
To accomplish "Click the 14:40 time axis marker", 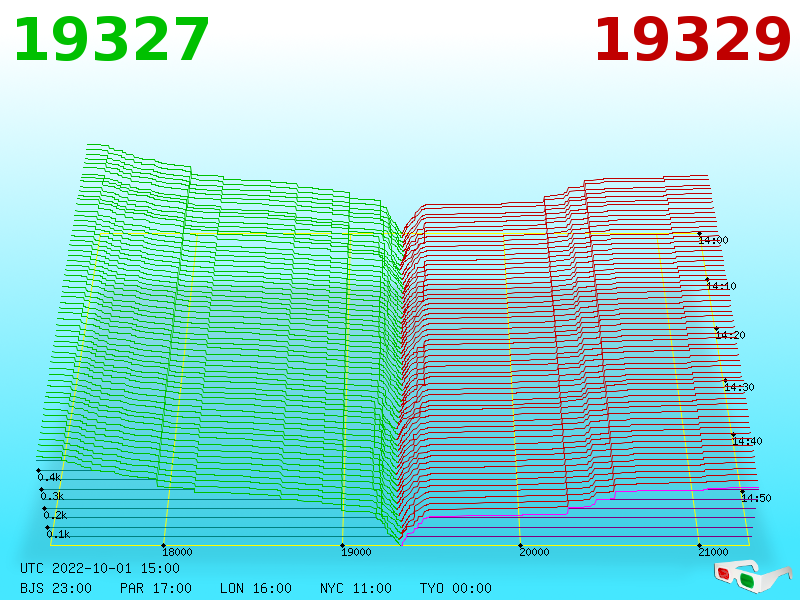I will 747,441.
